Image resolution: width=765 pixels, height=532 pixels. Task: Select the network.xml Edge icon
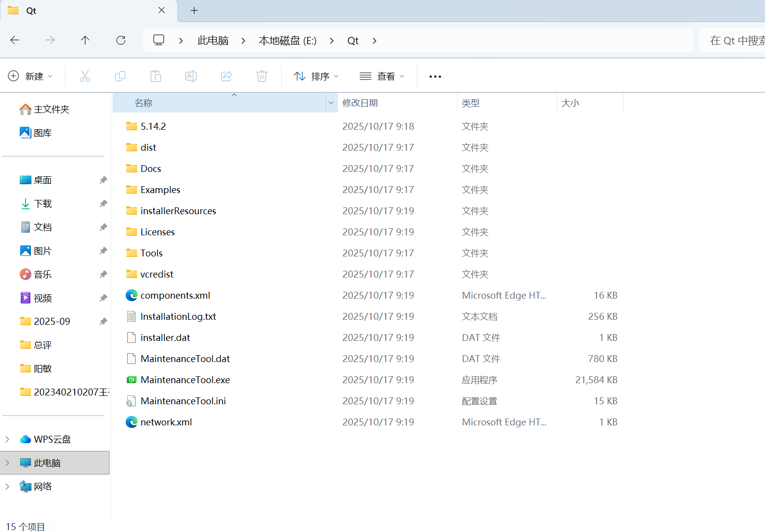click(x=131, y=422)
